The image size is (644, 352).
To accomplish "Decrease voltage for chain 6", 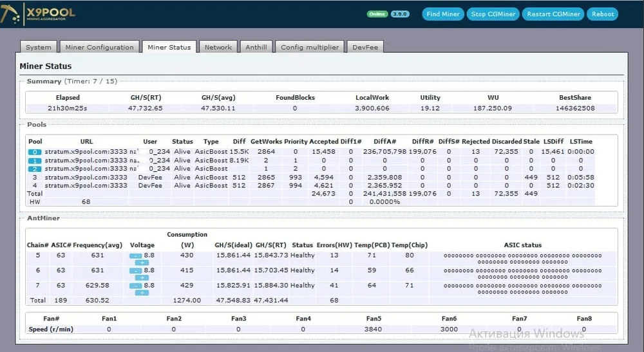I will click(x=135, y=271).
